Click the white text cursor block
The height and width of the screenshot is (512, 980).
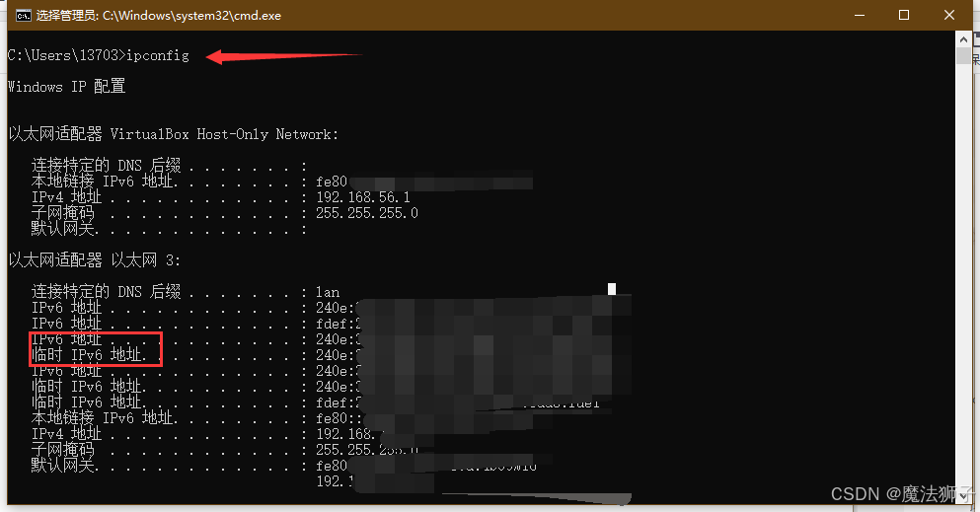612,288
